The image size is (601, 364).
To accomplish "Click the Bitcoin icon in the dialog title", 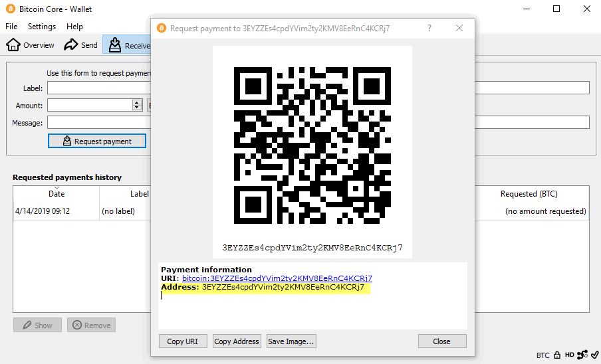I will point(162,28).
